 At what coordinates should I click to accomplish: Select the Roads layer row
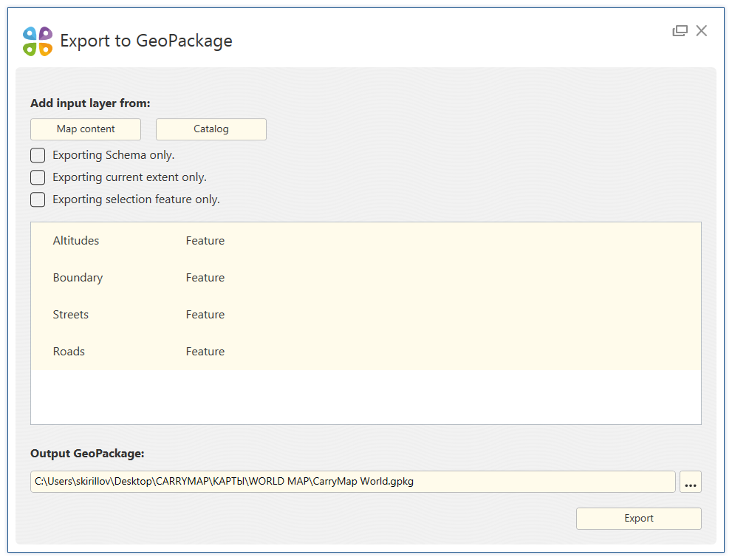(366, 351)
